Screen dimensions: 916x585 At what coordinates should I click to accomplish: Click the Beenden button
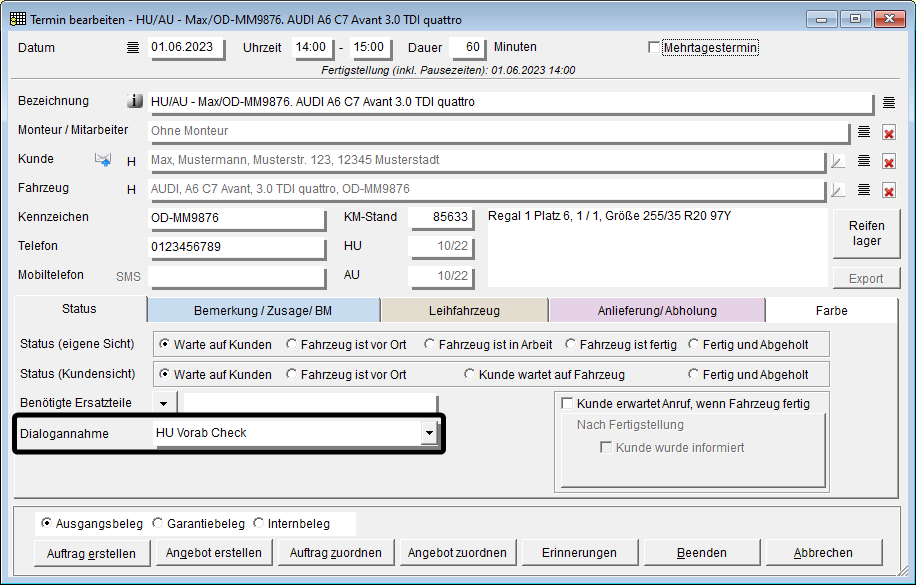tap(702, 552)
